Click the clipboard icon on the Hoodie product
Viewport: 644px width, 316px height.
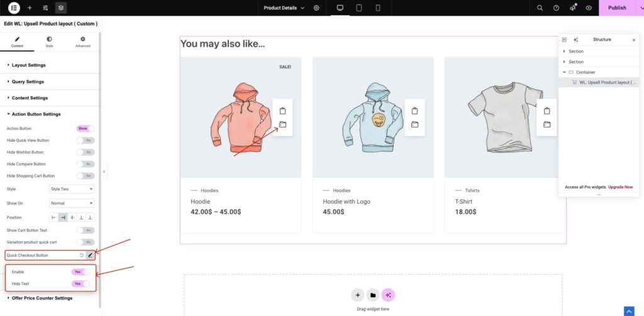coord(282,111)
